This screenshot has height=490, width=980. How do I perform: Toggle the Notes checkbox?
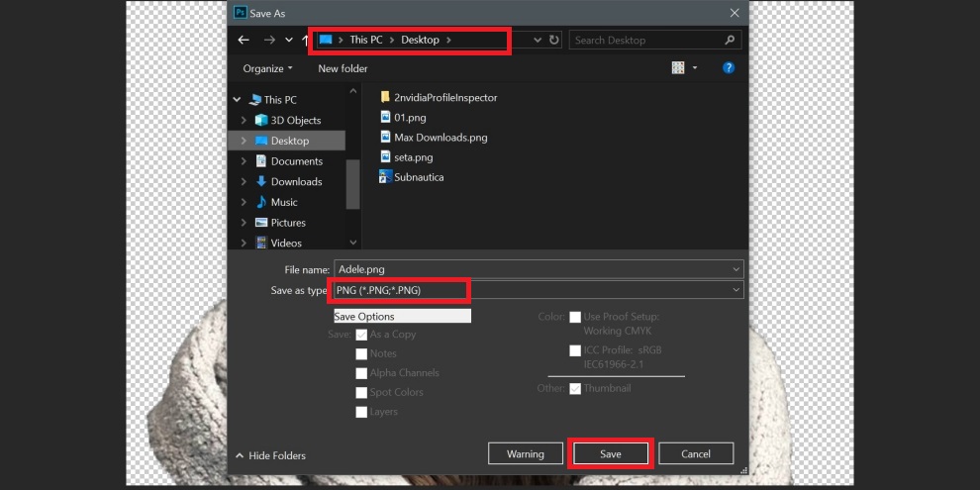point(361,353)
